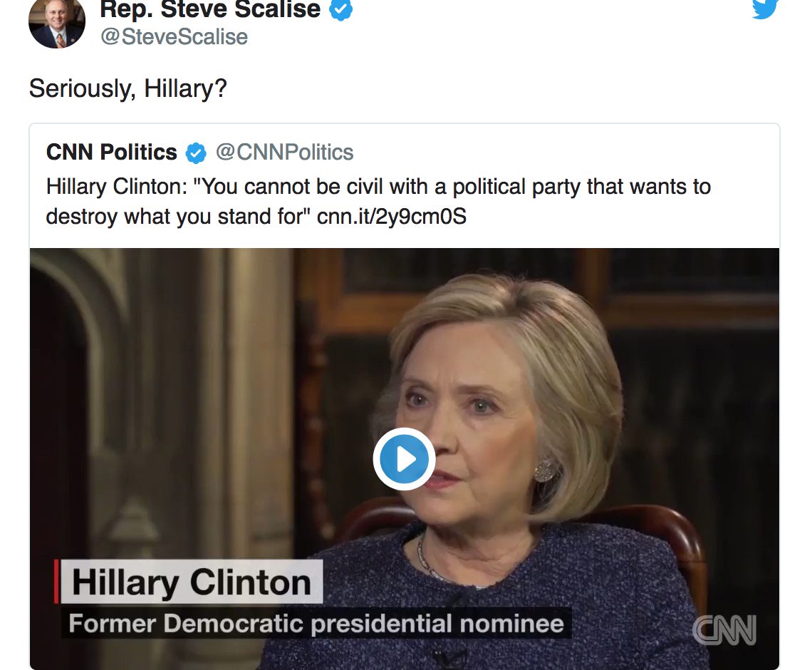Click the red accent bar beside name caption

pos(57,582)
